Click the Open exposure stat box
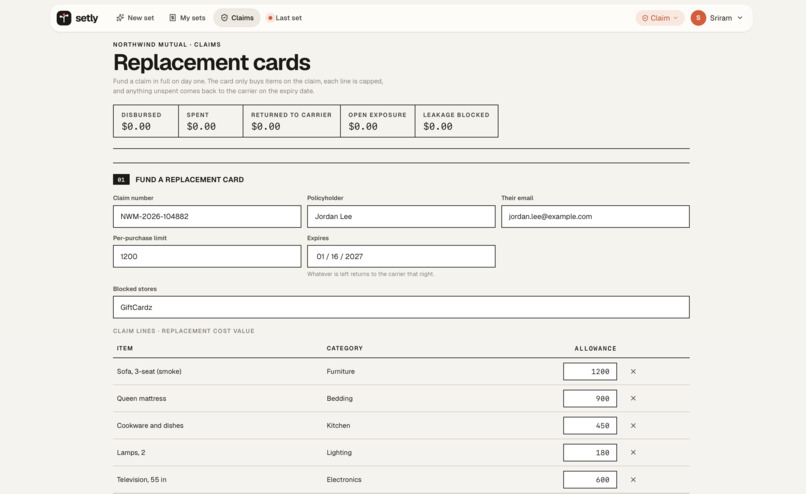Viewport: 806px width, 494px height. (x=378, y=121)
